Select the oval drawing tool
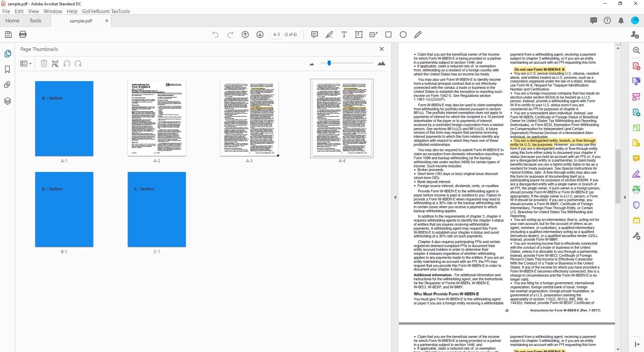The image size is (644, 352). tap(403, 35)
